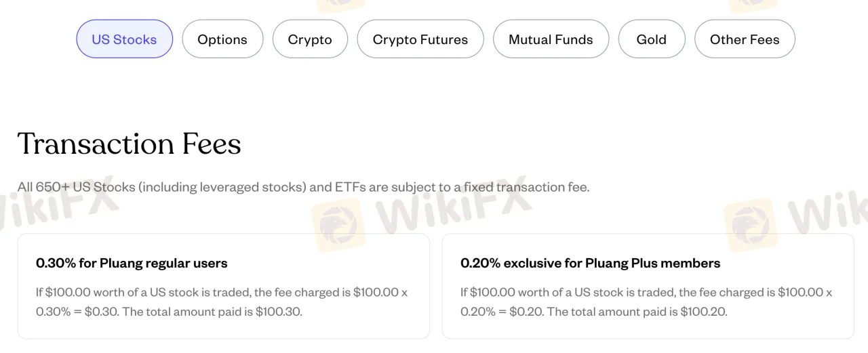Image resolution: width=868 pixels, height=353 pixels.
Task: Click the 650+ US Stocks description text
Action: 303,187
